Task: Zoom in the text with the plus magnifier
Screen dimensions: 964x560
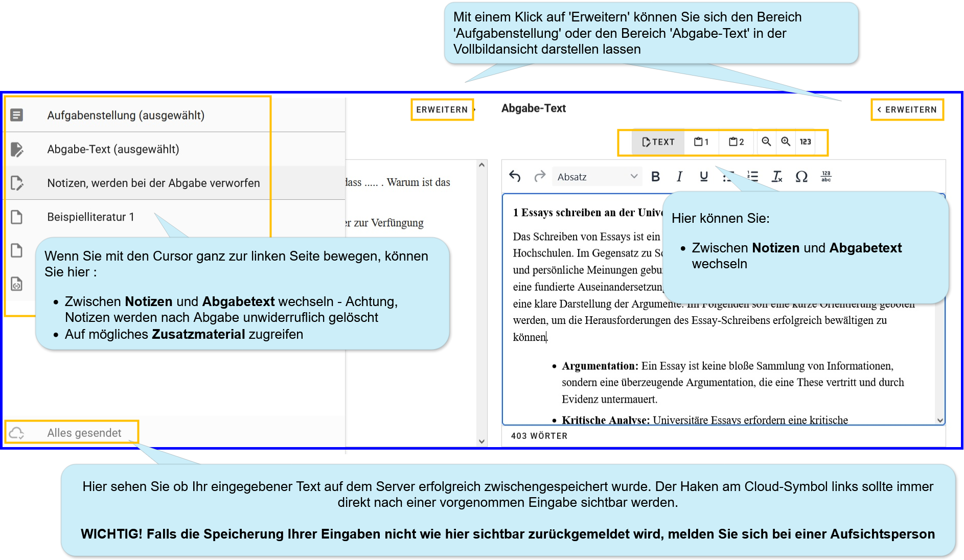Action: click(x=786, y=142)
